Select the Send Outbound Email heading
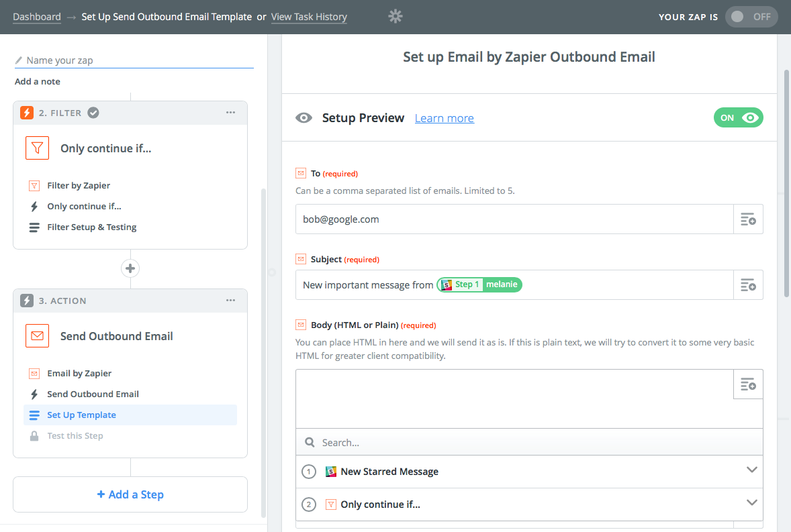The image size is (791, 532). [117, 337]
